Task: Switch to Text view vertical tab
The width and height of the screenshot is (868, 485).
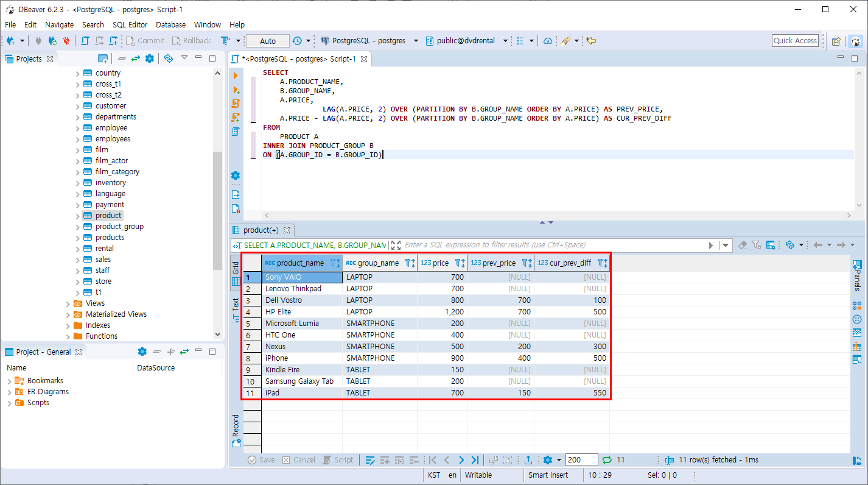Action: [x=236, y=310]
